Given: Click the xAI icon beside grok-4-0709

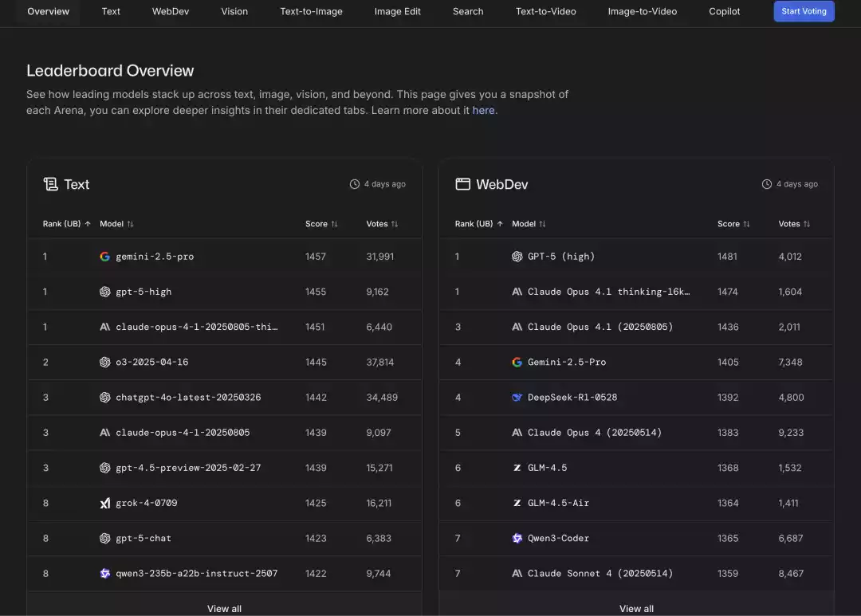Looking at the screenshot, I should coord(105,503).
